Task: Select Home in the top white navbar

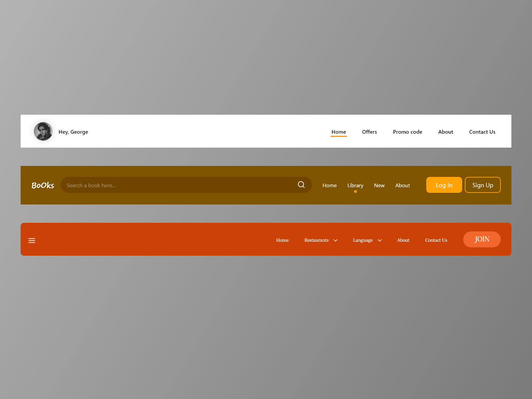Action: point(338,132)
